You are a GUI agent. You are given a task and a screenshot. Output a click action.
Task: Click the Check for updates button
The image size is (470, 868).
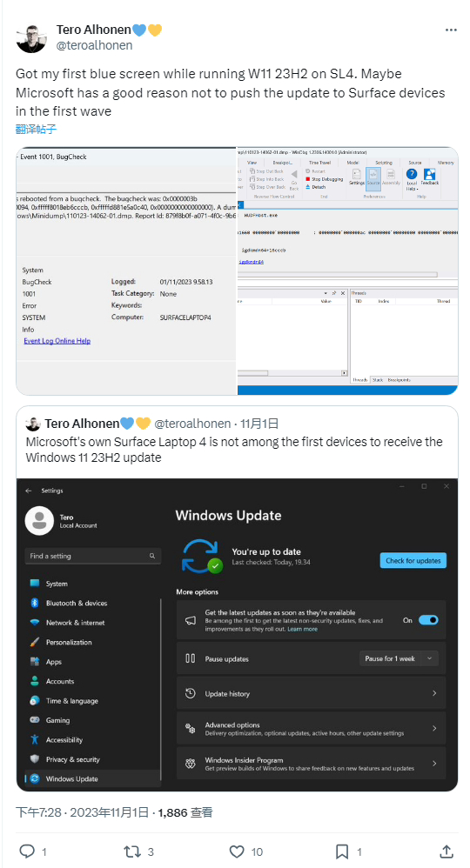pyautogui.click(x=413, y=560)
